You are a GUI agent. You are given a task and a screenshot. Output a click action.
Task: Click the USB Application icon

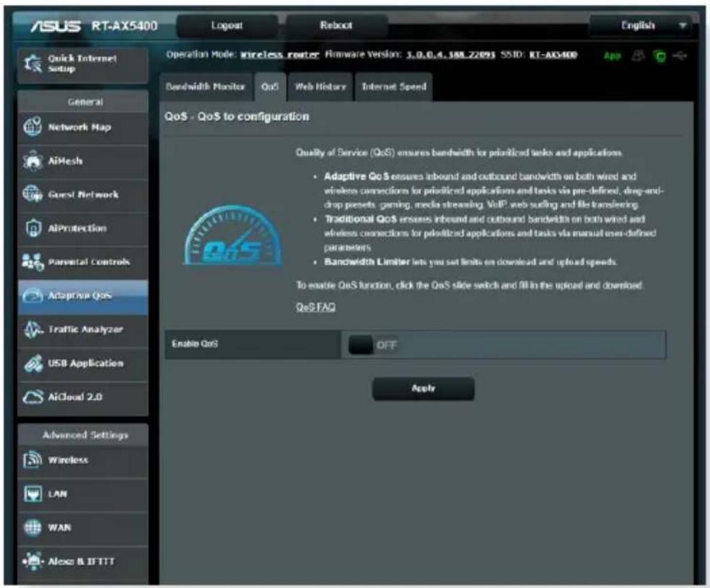coord(32,363)
